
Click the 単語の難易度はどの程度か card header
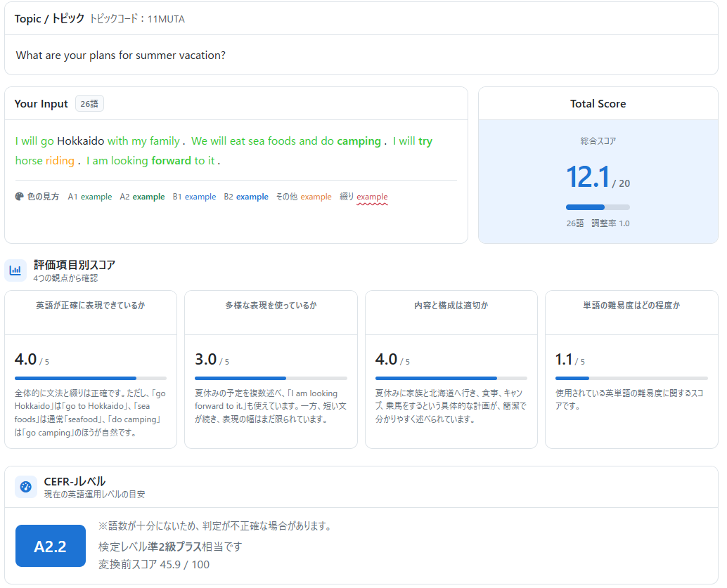631,306
